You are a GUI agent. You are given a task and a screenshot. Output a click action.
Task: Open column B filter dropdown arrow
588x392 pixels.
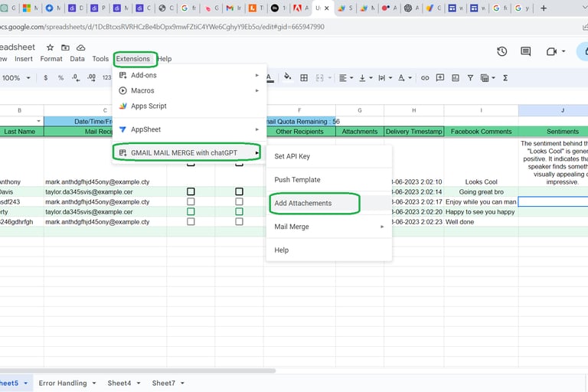pos(38,121)
